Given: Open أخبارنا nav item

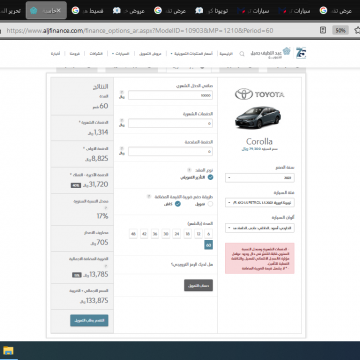Looking at the screenshot, I should click(55, 54).
